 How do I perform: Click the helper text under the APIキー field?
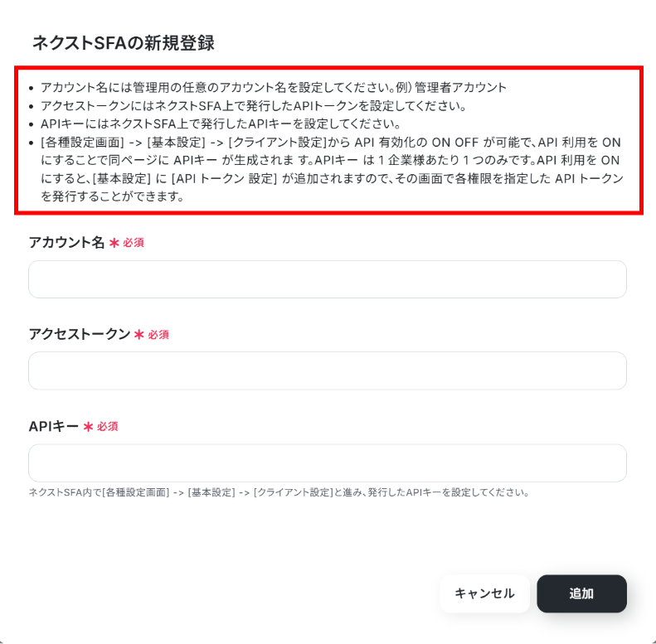279,492
